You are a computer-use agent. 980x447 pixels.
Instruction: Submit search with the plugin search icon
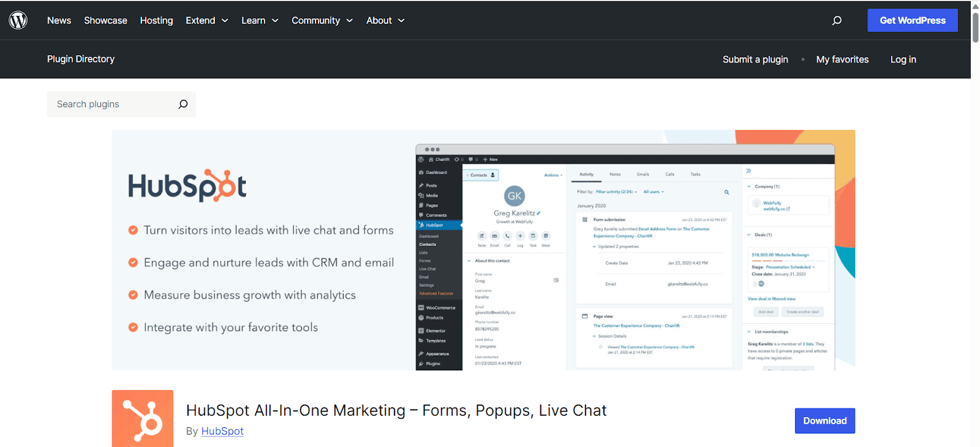pyautogui.click(x=183, y=104)
